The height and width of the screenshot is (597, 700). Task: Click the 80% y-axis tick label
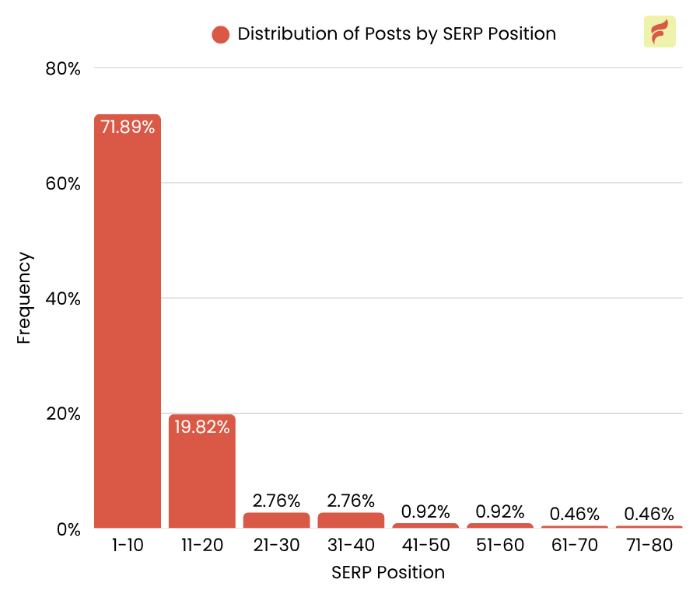tap(63, 68)
